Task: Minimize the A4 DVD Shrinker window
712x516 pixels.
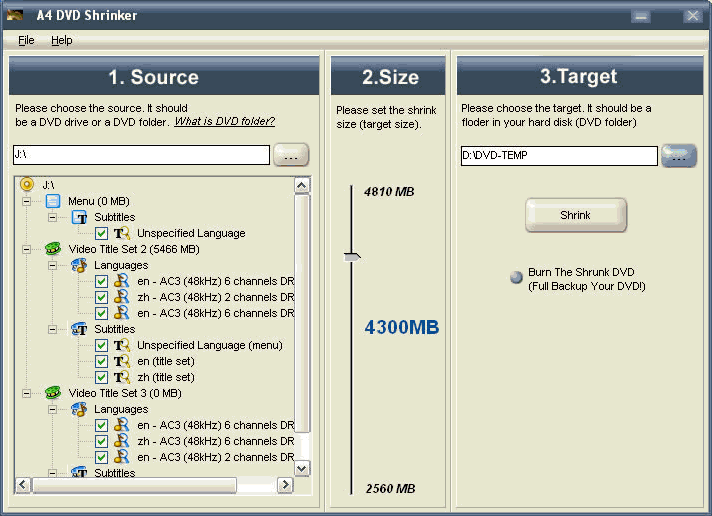Action: [641, 16]
